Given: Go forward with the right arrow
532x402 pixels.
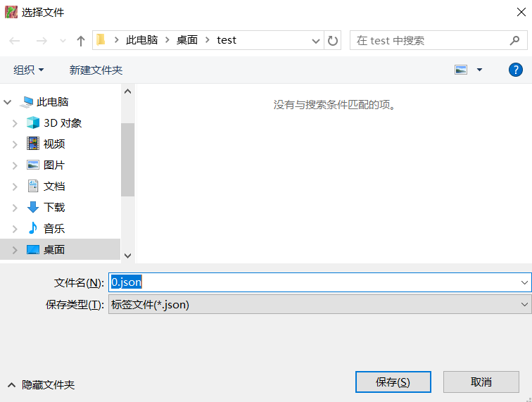Looking at the screenshot, I should coord(42,41).
